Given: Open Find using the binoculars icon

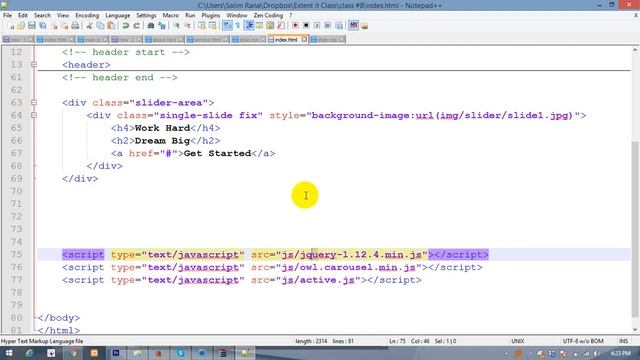Looking at the screenshot, I should tap(151, 26).
